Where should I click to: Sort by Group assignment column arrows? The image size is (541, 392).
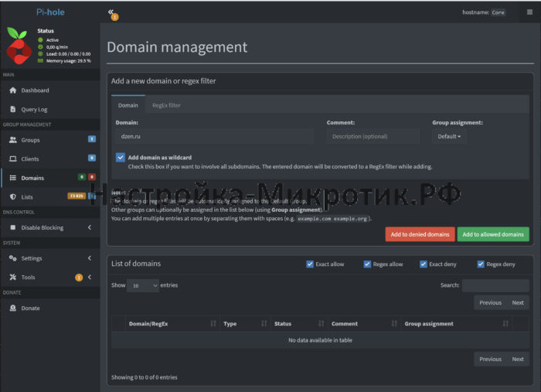pyautogui.click(x=505, y=324)
